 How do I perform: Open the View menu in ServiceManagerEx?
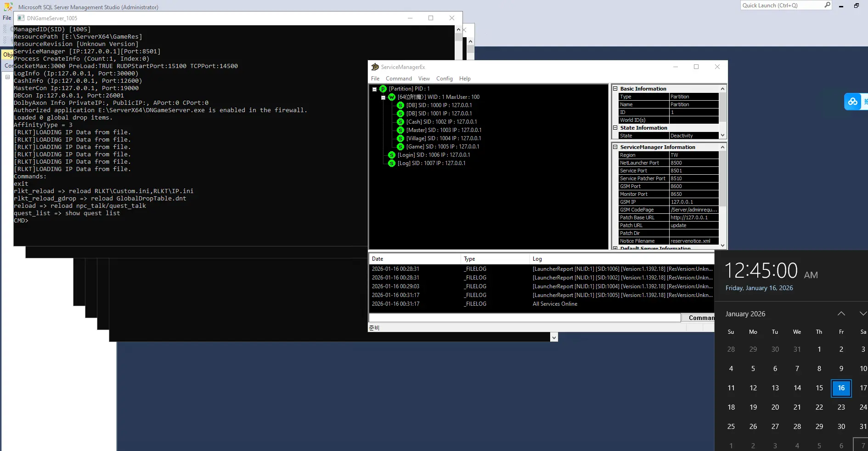pos(424,79)
